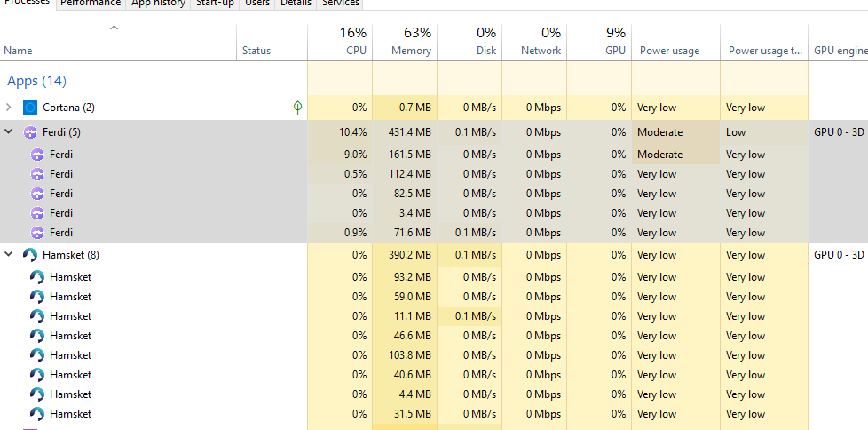Select Ferdi icon in the 3.4 MB row

pos(37,213)
